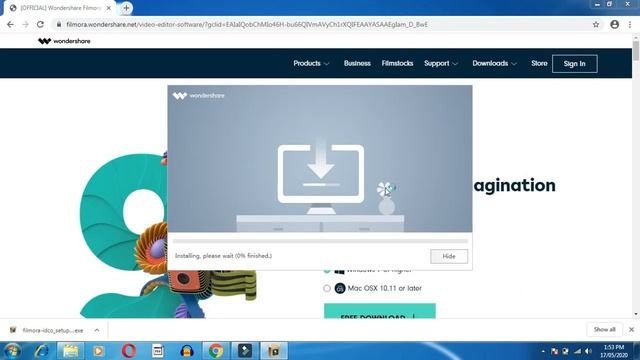Show hidden system tray icons

coord(543,351)
